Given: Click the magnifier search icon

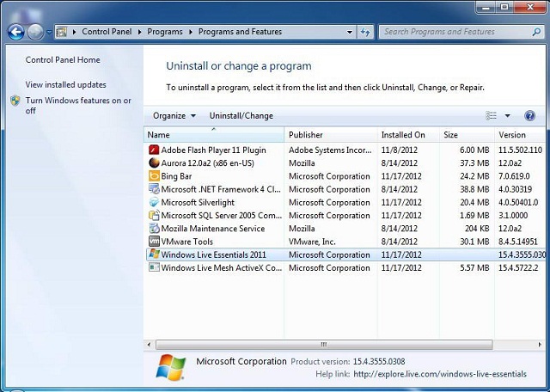Looking at the screenshot, I should (536, 32).
